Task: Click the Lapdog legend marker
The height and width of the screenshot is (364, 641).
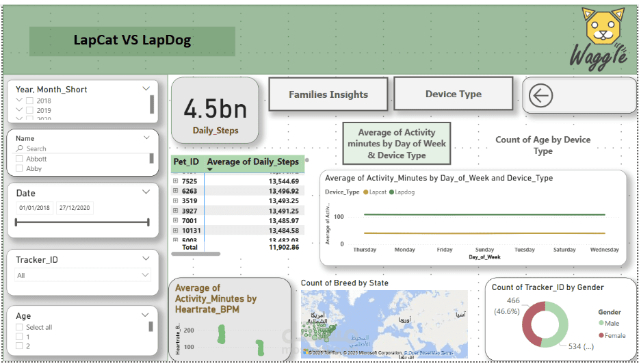Action: [392, 192]
